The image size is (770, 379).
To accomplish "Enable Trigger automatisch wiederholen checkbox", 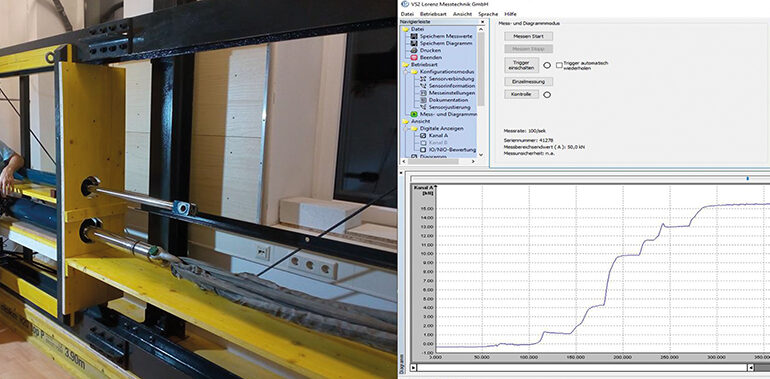I will tap(559, 65).
